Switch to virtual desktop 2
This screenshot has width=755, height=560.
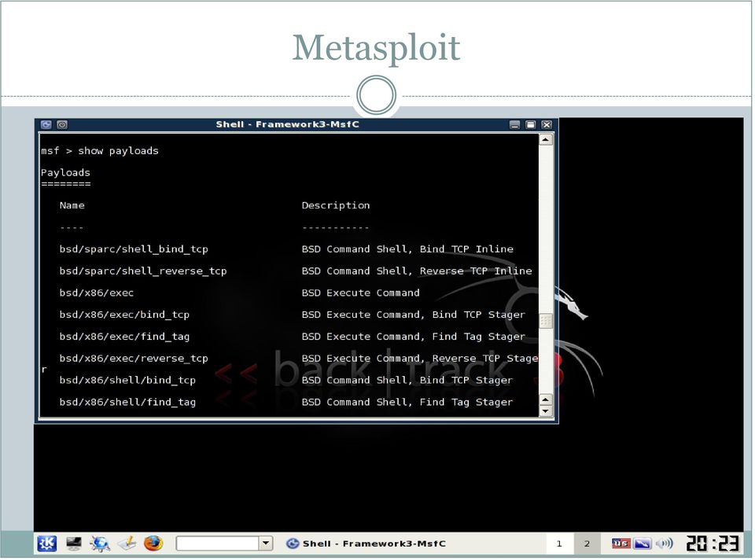click(587, 543)
